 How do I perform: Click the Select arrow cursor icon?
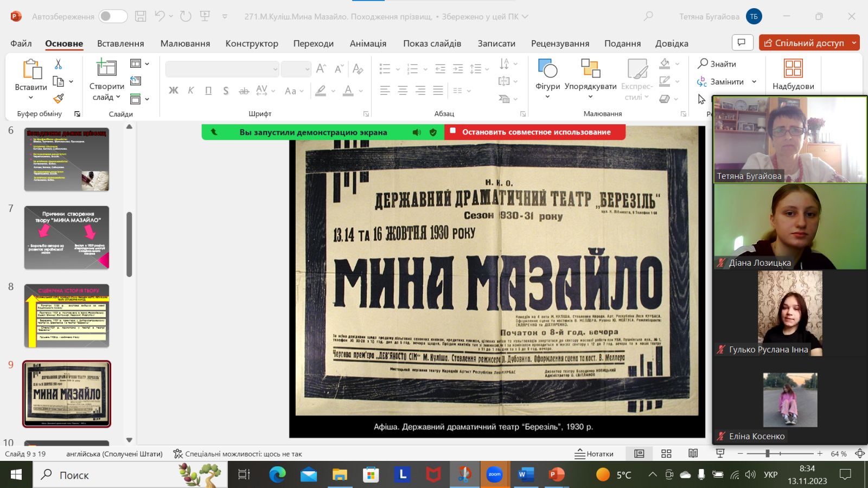(x=702, y=99)
